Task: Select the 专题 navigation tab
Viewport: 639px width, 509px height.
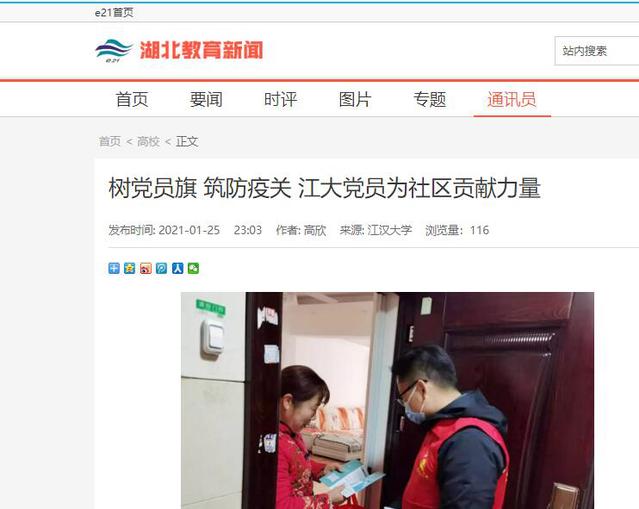Action: click(x=430, y=100)
